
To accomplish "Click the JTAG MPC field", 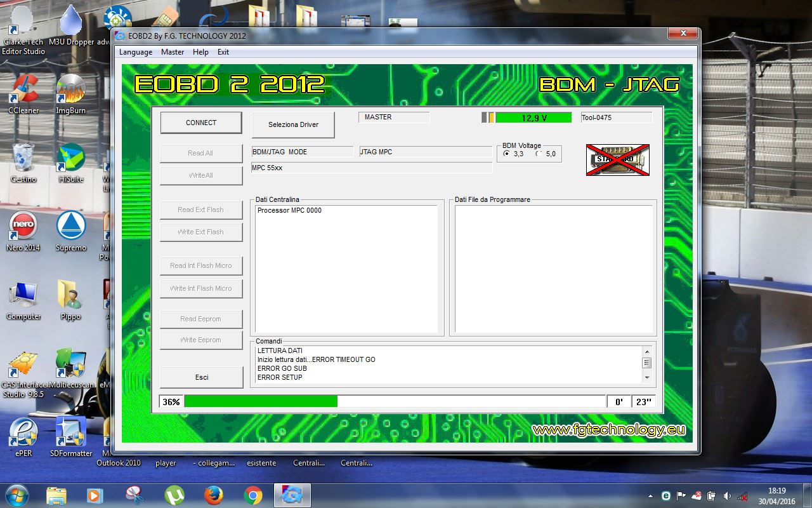I will (x=426, y=152).
